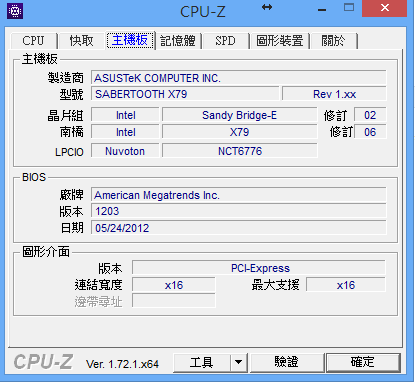Switch to the SPD tab
Viewport: 415px width, 382px height.
click(x=225, y=41)
